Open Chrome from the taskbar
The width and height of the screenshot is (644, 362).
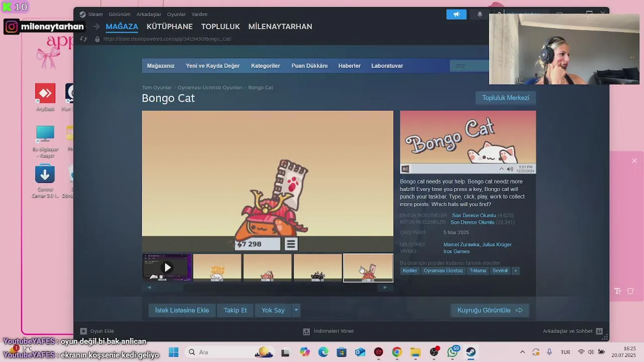397,352
